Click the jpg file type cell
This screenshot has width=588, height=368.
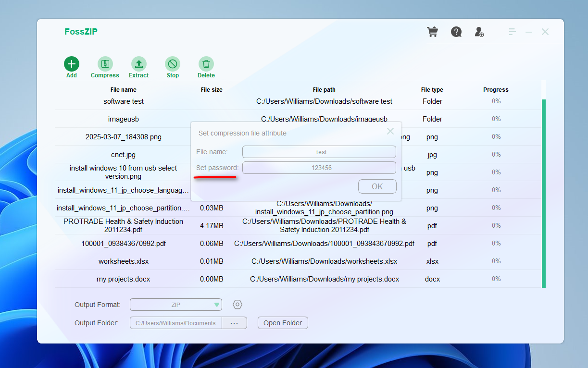(x=432, y=155)
